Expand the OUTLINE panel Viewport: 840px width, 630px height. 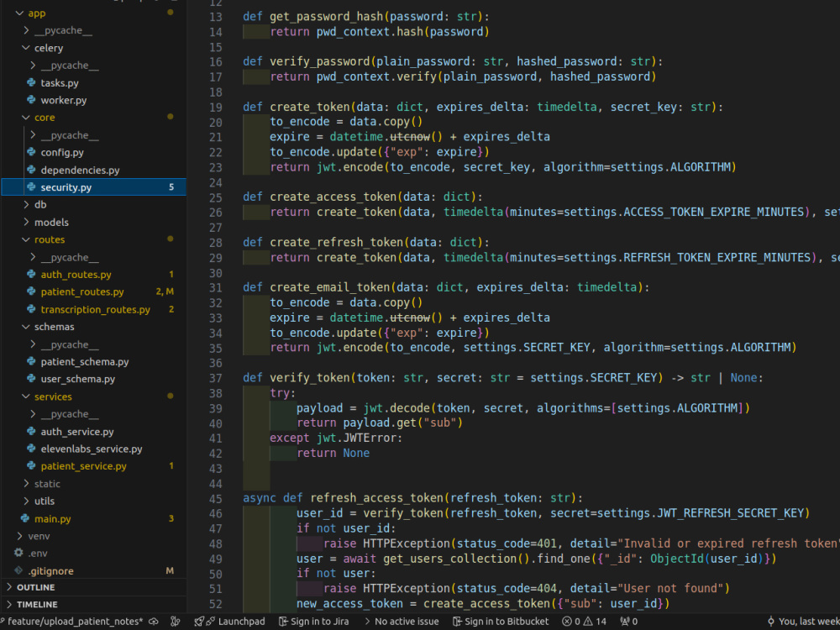pyautogui.click(x=9, y=587)
